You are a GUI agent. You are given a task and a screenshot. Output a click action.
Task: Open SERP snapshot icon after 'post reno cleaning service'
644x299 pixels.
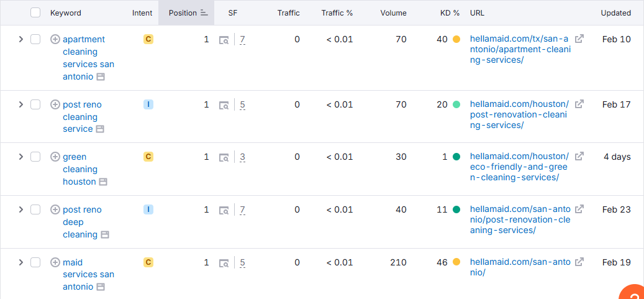[x=100, y=129]
